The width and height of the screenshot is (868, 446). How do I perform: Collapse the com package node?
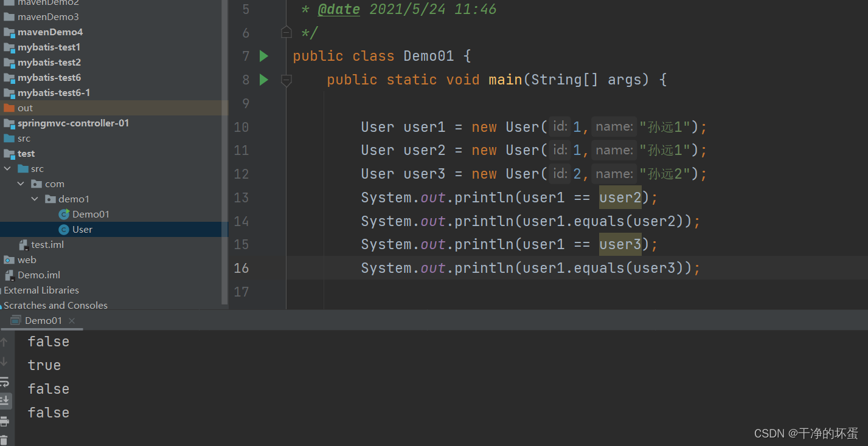[21, 184]
